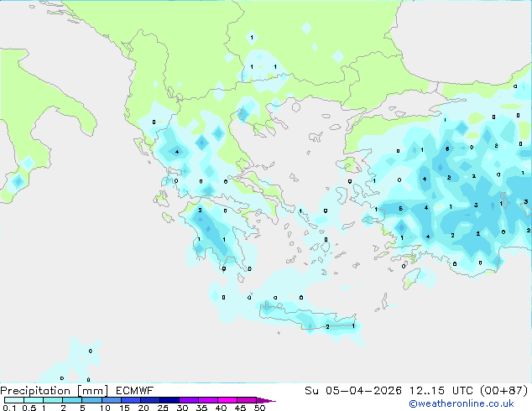
Task: Click the '10' legend scale value
Action: coord(105,408)
